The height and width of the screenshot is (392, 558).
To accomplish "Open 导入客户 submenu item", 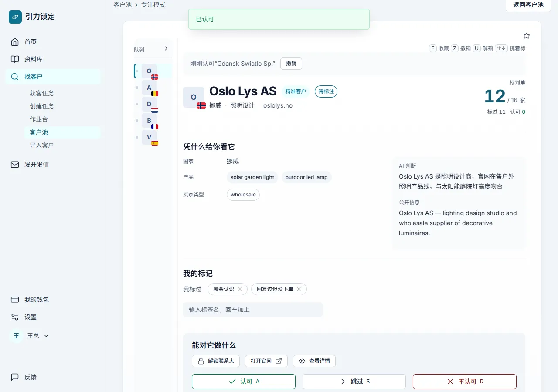I will (x=62, y=145).
